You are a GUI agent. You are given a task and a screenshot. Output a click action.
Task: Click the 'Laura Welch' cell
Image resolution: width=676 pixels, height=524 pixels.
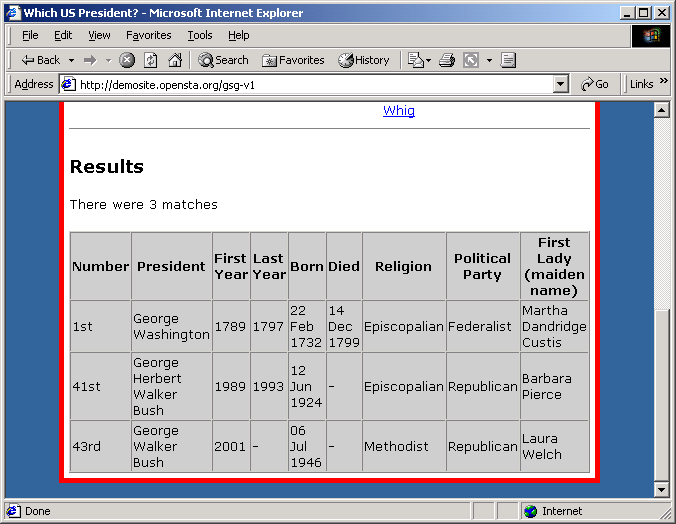554,446
